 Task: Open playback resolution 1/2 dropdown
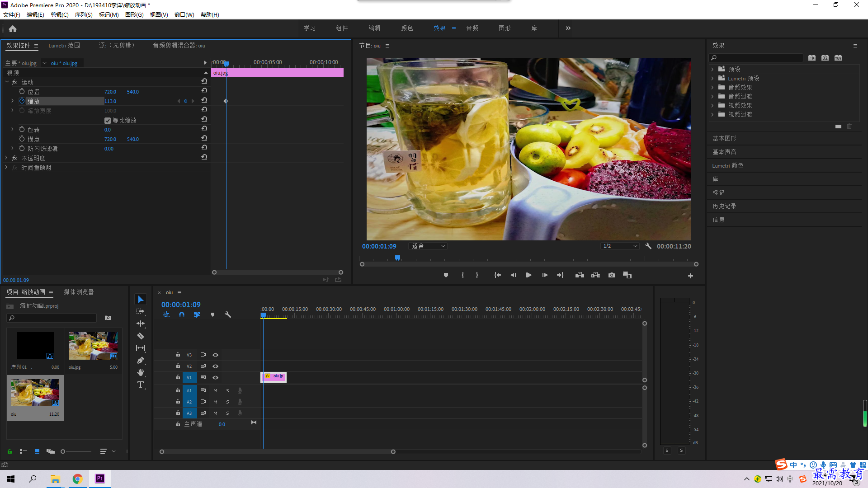(619, 246)
